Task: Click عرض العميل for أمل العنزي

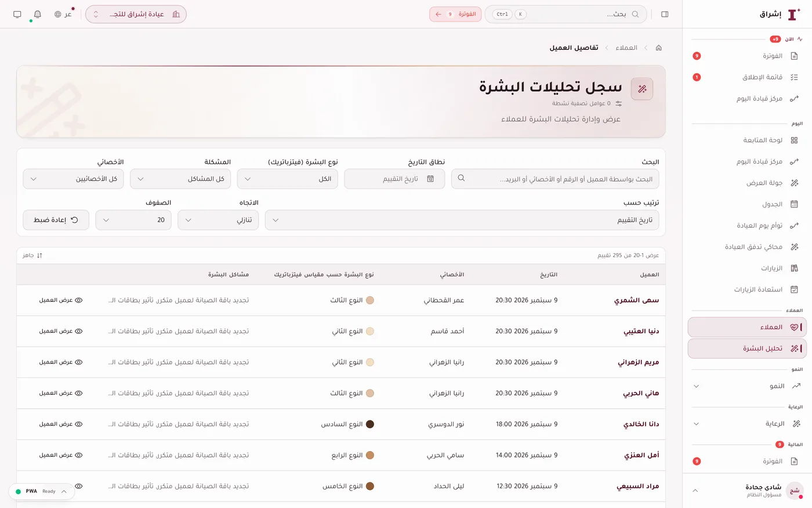Action: [x=61, y=455]
